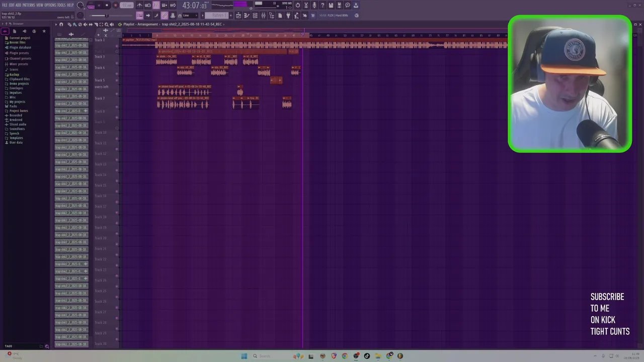Select the playlist zoom tool icon
The image size is (644, 362).
click(106, 24)
